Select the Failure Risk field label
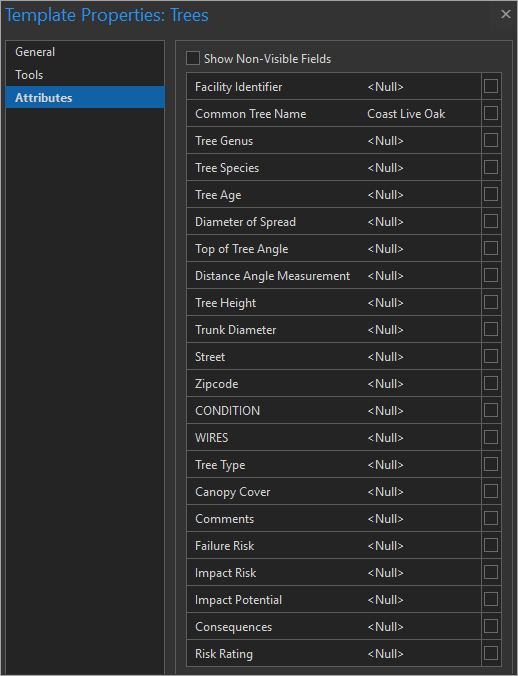Screen dimensions: 518x676 (225, 546)
